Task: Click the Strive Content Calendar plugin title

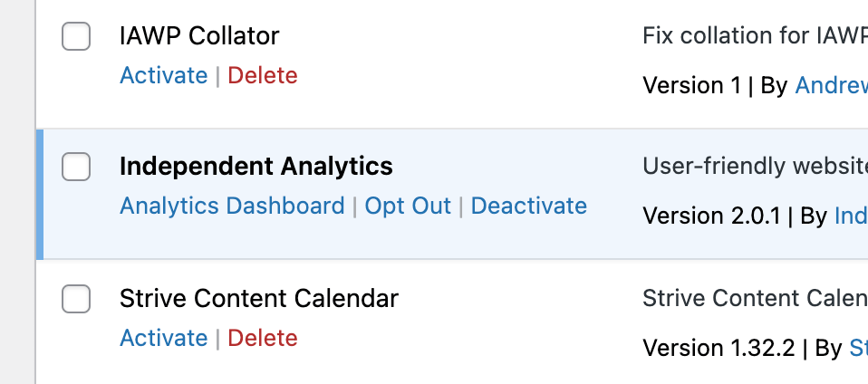Action: click(259, 298)
